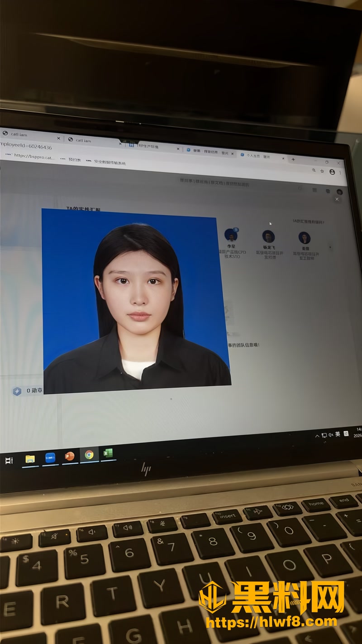This screenshot has width=362, height=644.
Task: Open a new Chrome tab
Action: pos(293,159)
